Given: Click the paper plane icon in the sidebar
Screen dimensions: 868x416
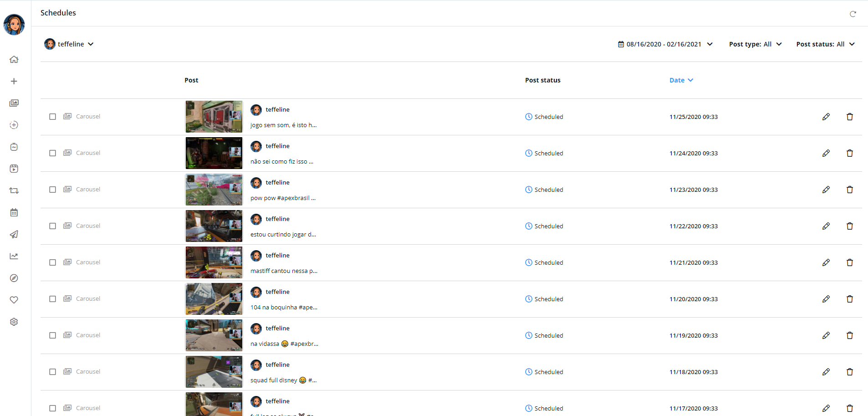Looking at the screenshot, I should [14, 234].
